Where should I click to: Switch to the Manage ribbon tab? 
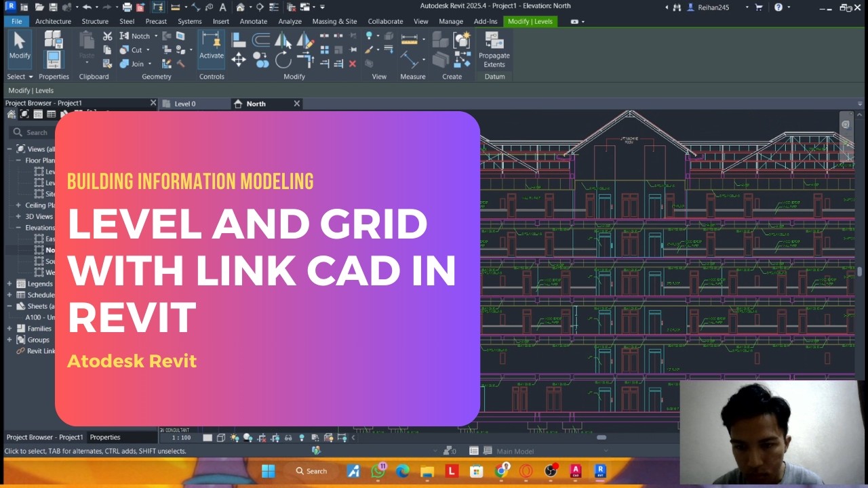[451, 21]
